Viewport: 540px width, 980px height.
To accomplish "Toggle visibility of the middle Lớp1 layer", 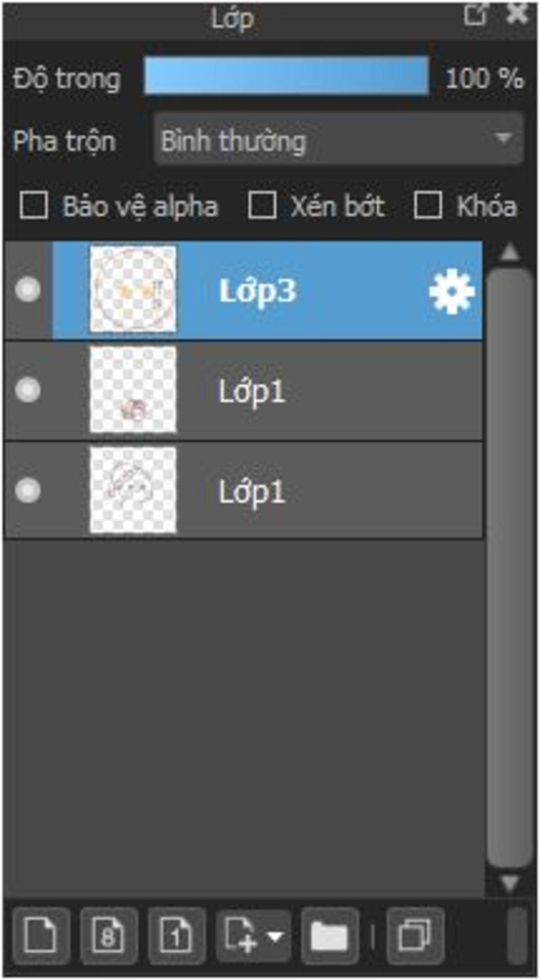I will pos(27,390).
